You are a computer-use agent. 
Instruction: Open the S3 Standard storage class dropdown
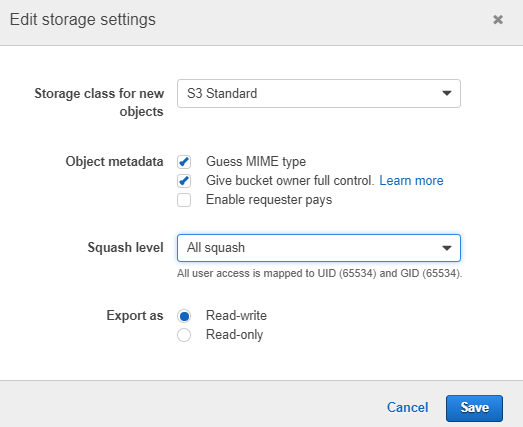pos(319,93)
